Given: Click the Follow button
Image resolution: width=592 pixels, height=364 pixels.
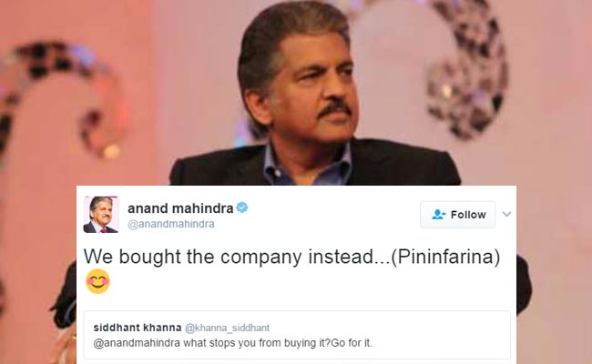Looking at the screenshot, I should (457, 215).
